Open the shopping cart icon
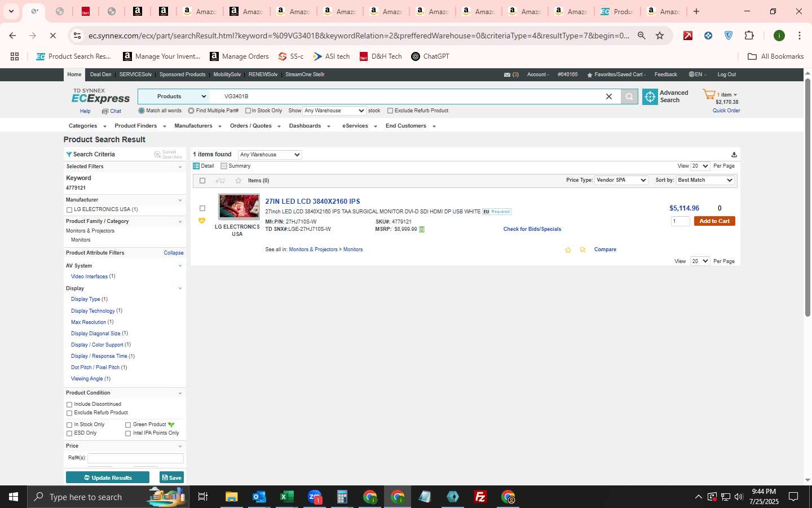Image resolution: width=812 pixels, height=508 pixels. [708, 94]
